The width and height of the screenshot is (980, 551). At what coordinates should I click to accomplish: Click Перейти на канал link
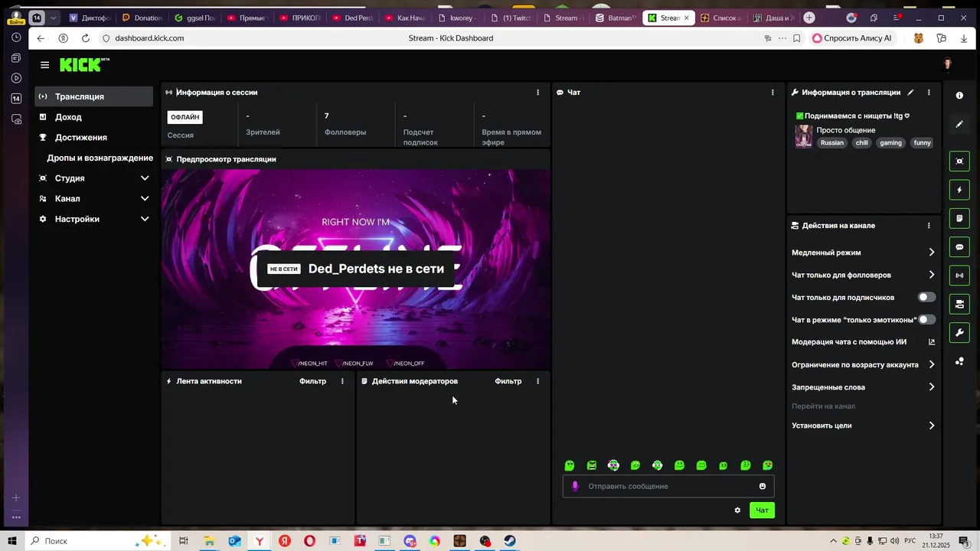(823, 406)
